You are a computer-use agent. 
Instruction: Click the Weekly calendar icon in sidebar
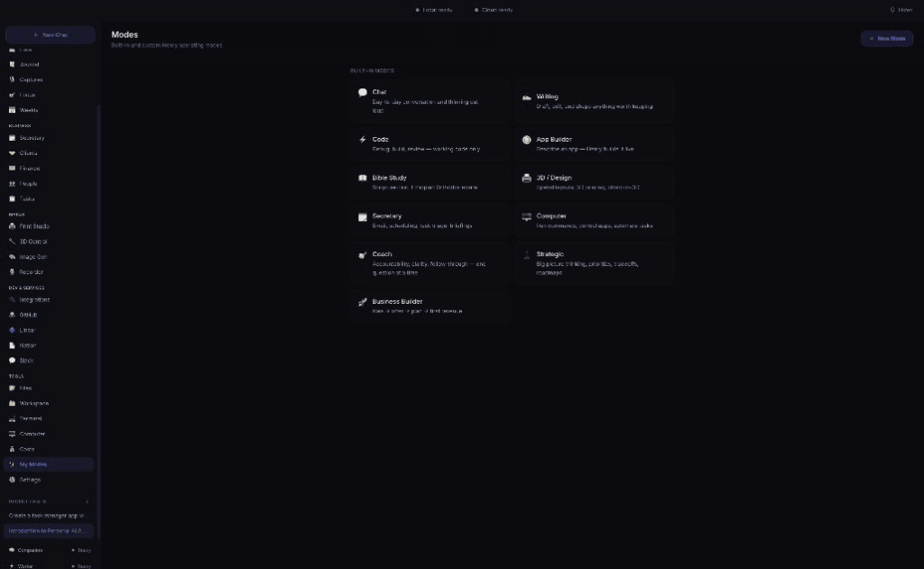(x=12, y=110)
